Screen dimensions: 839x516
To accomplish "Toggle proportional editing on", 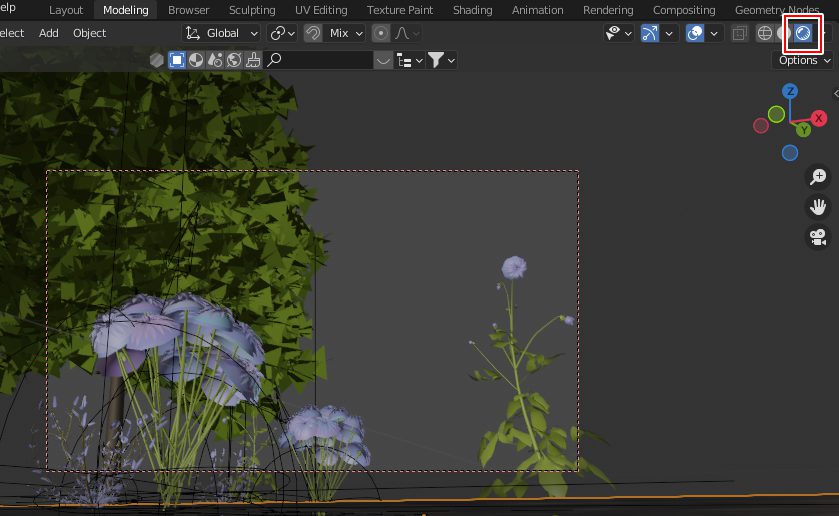I will click(381, 33).
